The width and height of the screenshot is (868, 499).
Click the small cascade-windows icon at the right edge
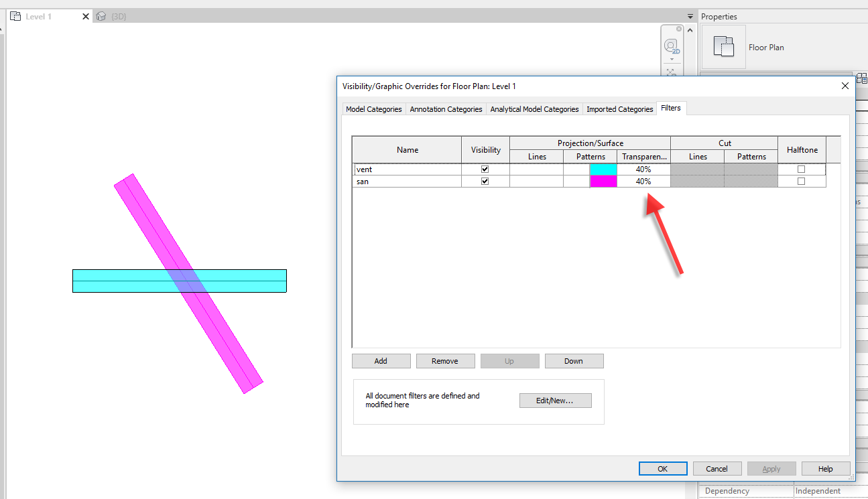(863, 78)
